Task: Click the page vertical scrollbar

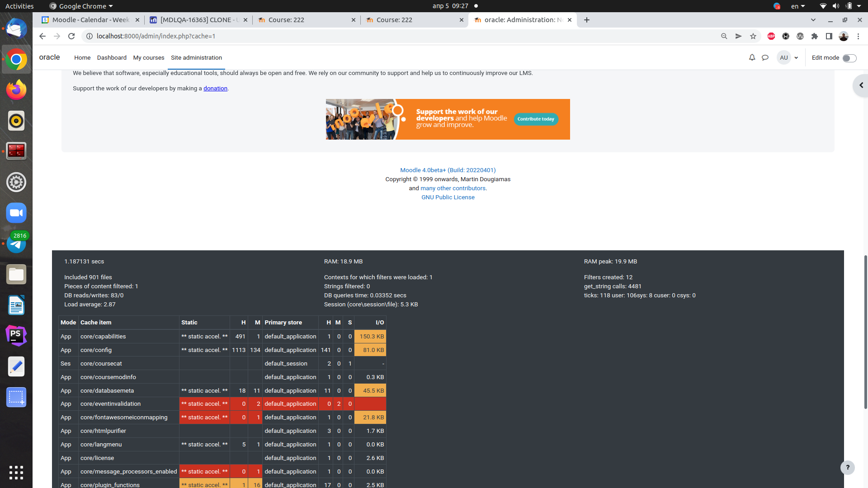Action: point(865,332)
